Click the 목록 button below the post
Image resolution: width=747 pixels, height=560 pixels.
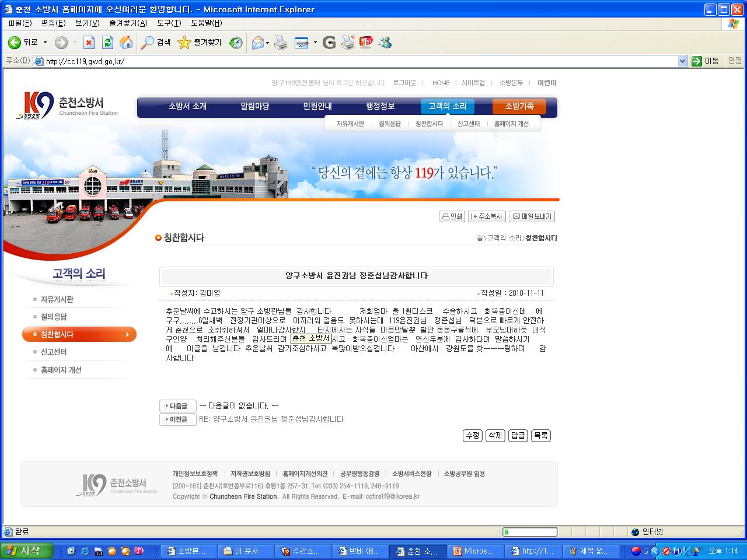[540, 436]
